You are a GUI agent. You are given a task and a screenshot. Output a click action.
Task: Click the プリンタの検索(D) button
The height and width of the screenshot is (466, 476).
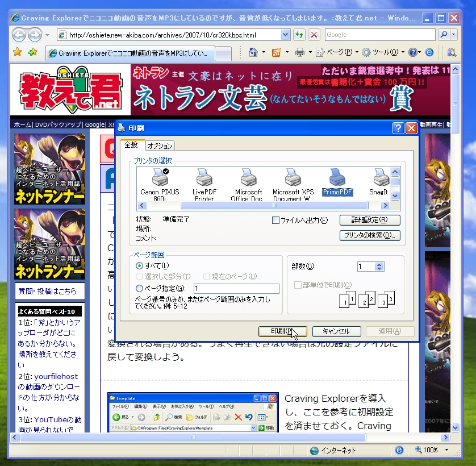[x=370, y=235]
